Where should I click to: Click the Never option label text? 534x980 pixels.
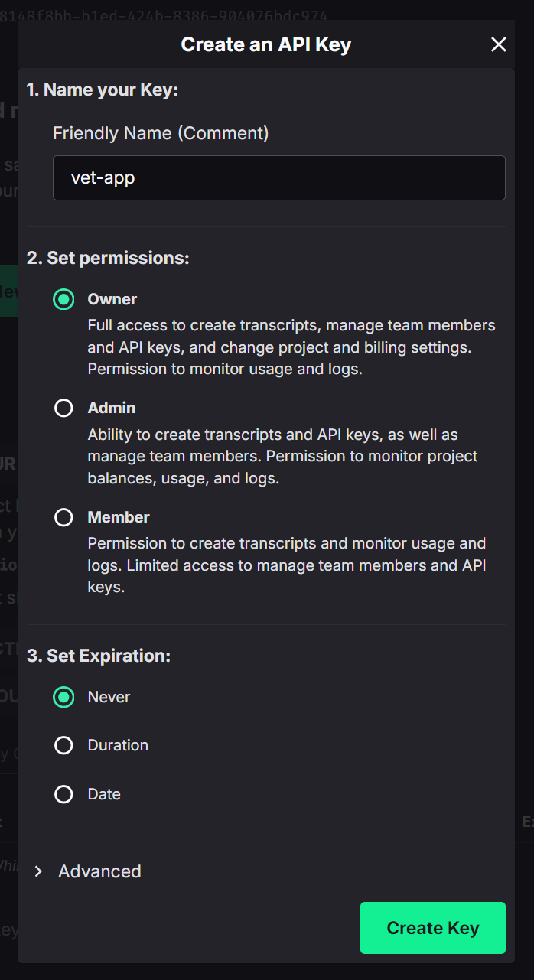(109, 697)
